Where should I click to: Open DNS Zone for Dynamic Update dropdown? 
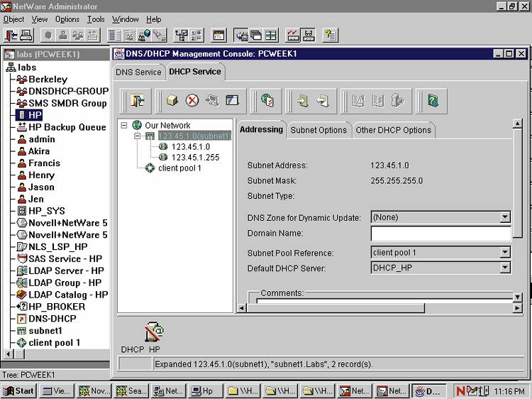tap(505, 217)
